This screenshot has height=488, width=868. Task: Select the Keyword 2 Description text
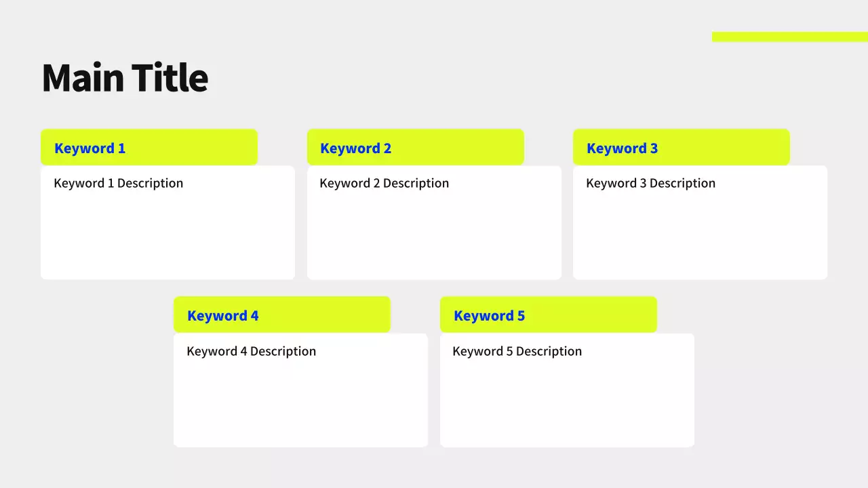coord(384,184)
